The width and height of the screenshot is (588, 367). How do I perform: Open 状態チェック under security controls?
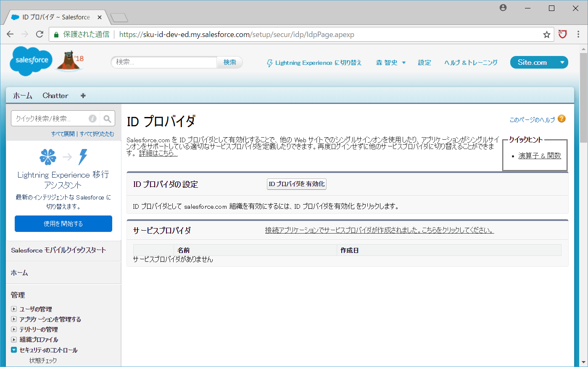(43, 361)
